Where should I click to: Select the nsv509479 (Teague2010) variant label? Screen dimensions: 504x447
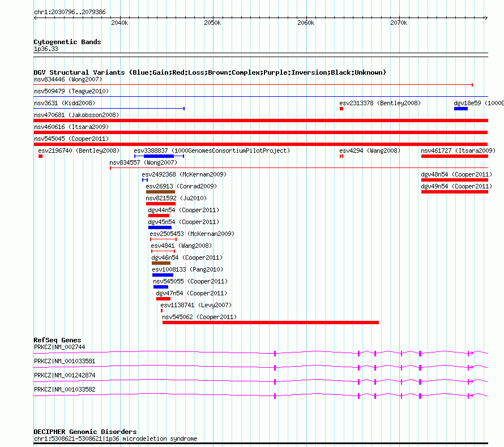pos(71,91)
